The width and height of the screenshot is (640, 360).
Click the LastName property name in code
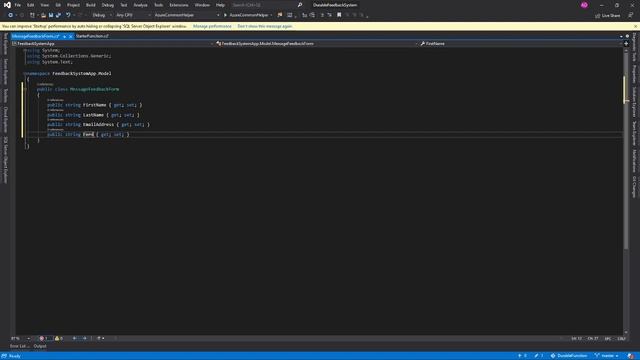tap(93, 115)
